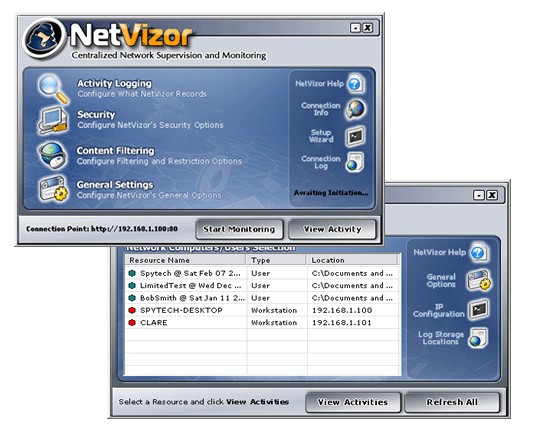This screenshot has height=437, width=537.
Task: Click the Start Monitoring button
Action: click(x=239, y=229)
